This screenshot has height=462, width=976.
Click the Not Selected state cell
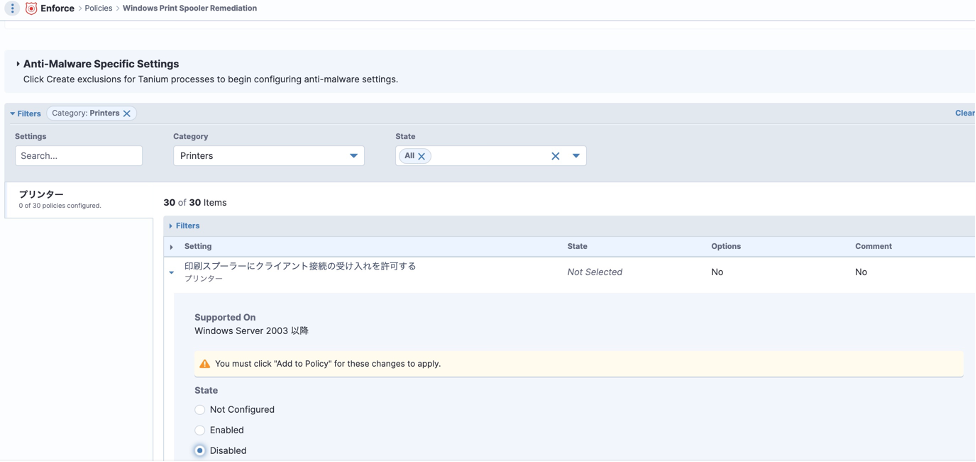[x=594, y=272]
